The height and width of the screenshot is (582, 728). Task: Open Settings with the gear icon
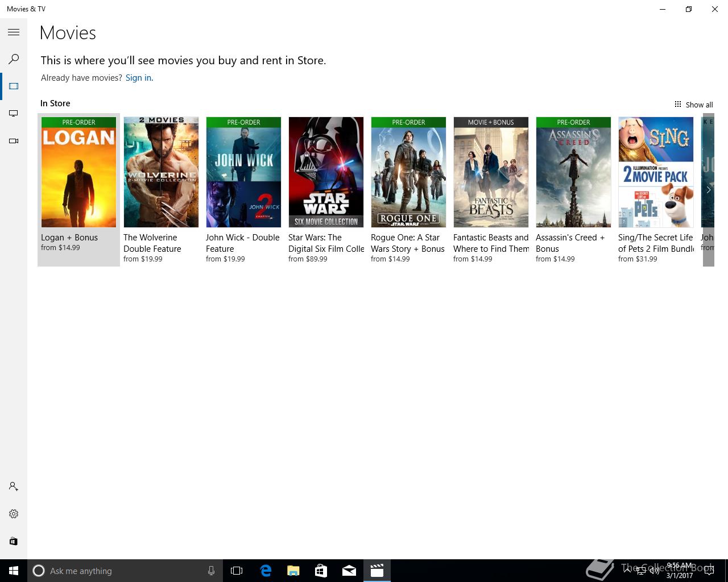14,514
